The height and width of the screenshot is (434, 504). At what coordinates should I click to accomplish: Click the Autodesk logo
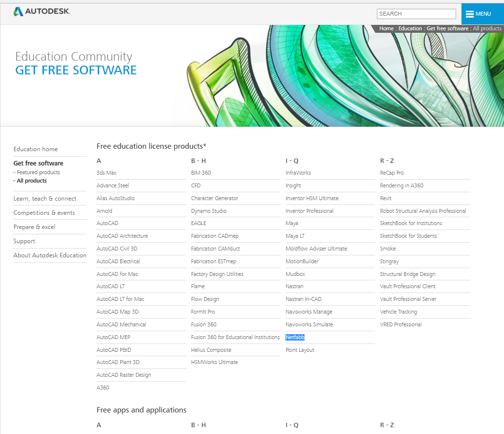41,11
